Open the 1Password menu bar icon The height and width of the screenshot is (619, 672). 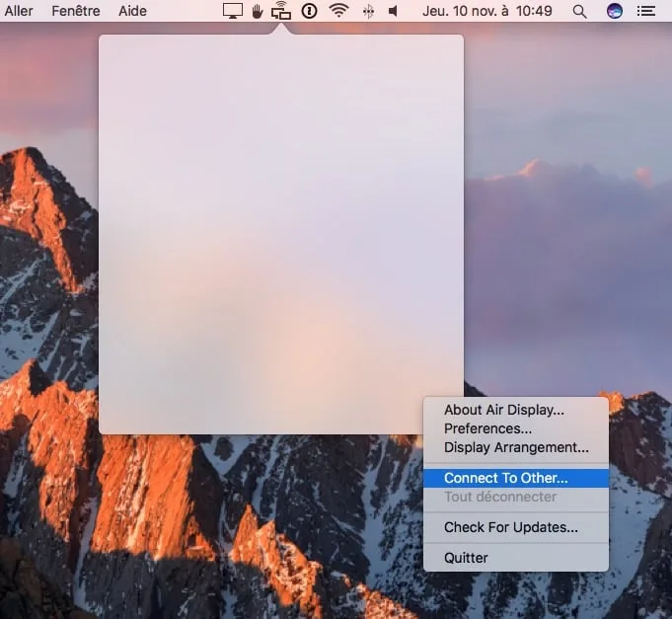[309, 11]
